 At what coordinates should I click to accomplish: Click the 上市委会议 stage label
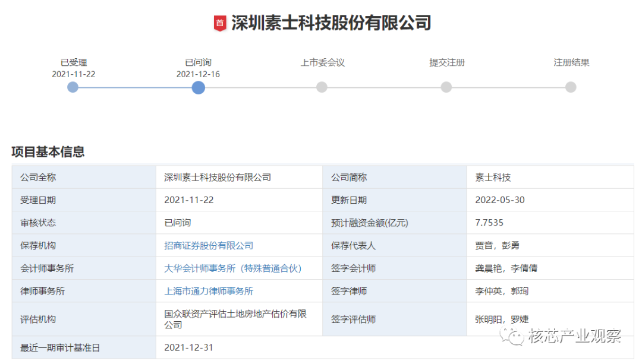[323, 62]
